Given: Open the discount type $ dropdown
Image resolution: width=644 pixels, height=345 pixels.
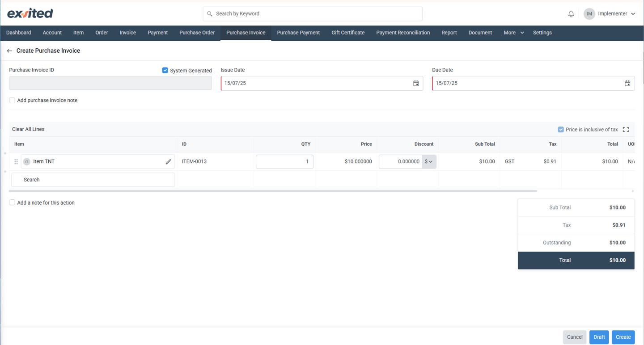Looking at the screenshot, I should [x=429, y=162].
